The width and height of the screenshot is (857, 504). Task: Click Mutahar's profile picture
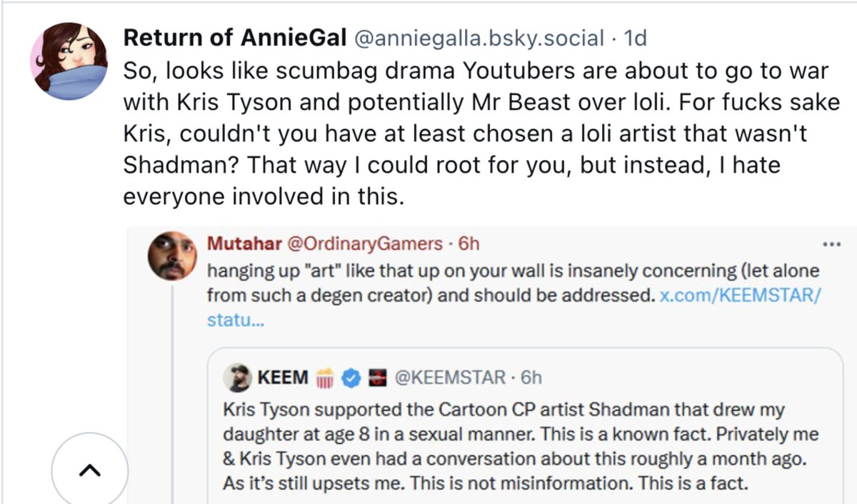173,256
